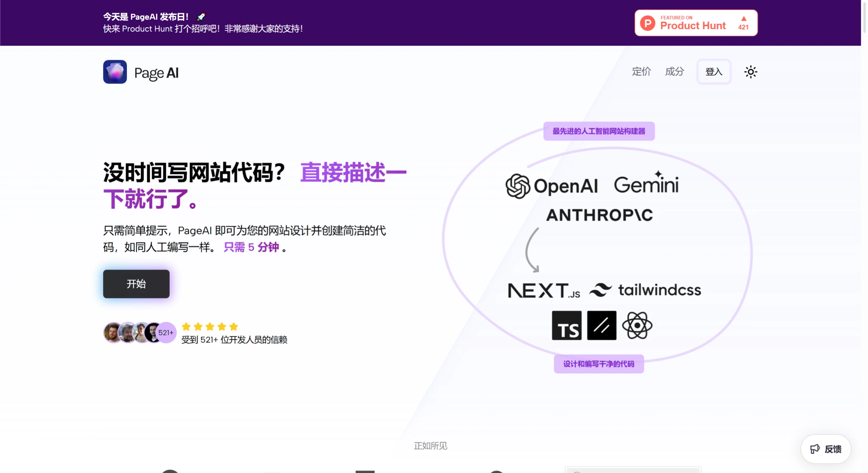Select the Tailwind CSS logo
The image size is (868, 473).
tap(644, 290)
